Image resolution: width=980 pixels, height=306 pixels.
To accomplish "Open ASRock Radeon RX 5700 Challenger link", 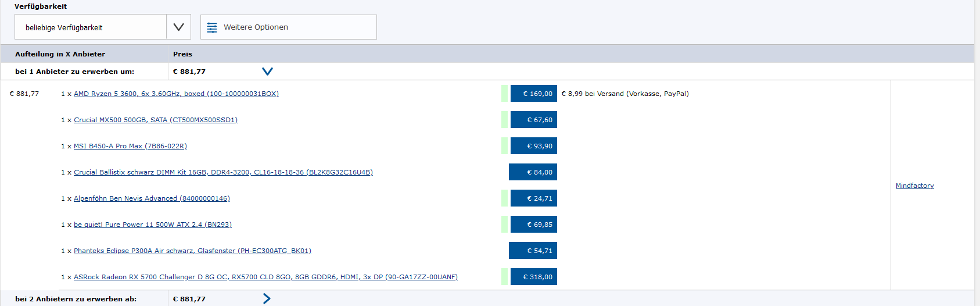I will click(265, 277).
